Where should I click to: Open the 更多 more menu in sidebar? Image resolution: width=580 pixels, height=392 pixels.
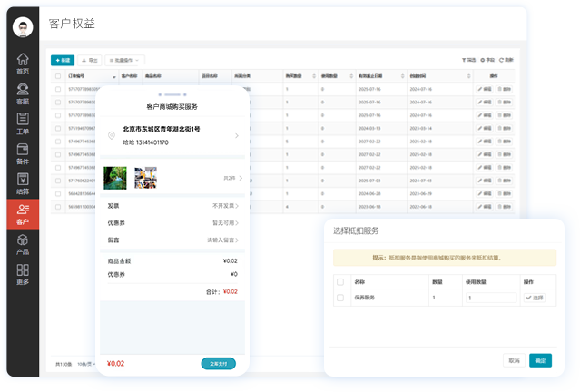[x=23, y=275]
